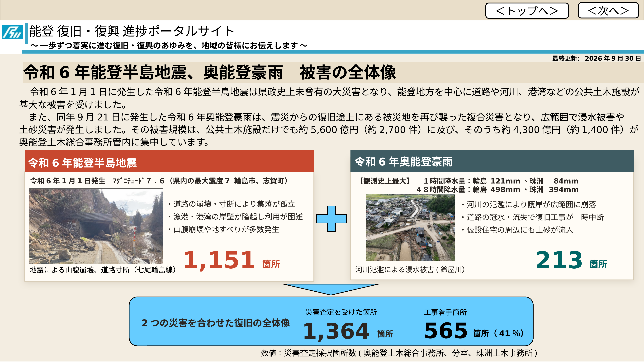Open the flooded town aerial photo
The height and width of the screenshot is (362, 644).
(x=410, y=228)
